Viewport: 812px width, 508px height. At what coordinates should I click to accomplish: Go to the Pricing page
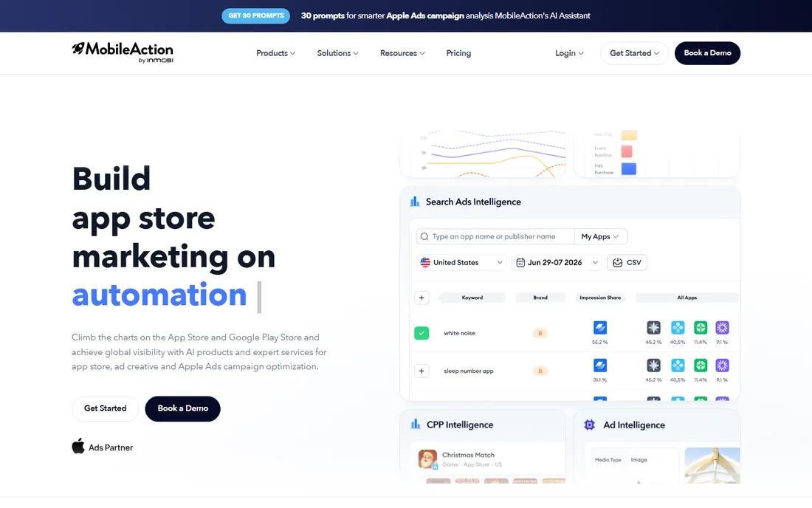[x=458, y=53]
